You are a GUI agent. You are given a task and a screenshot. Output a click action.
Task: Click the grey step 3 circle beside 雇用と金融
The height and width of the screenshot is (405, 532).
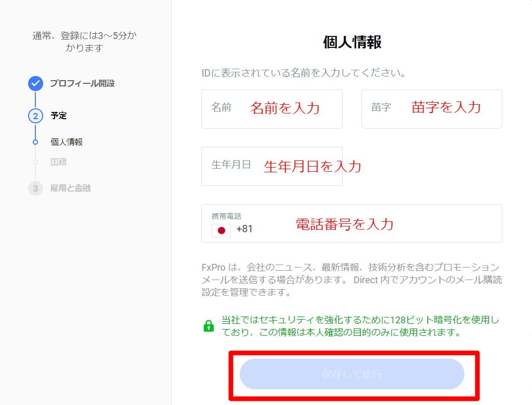(35, 188)
